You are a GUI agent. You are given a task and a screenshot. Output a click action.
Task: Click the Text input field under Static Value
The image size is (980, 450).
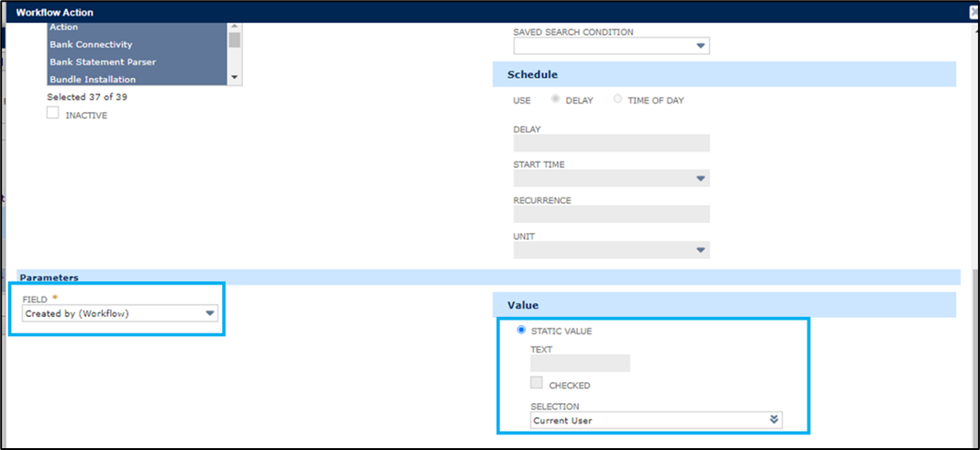click(x=580, y=363)
